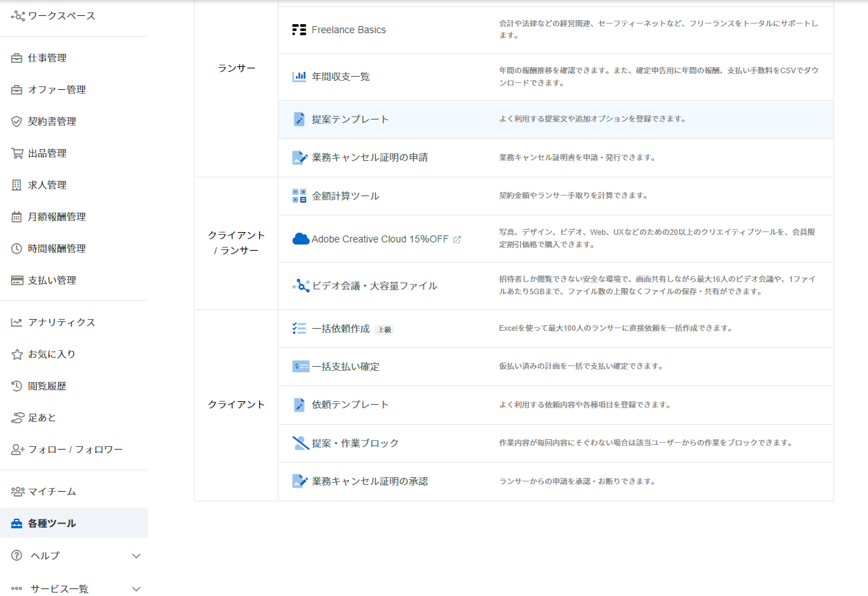
Task: Click the 提案・作業ブロック blocked user icon
Action: click(x=300, y=443)
